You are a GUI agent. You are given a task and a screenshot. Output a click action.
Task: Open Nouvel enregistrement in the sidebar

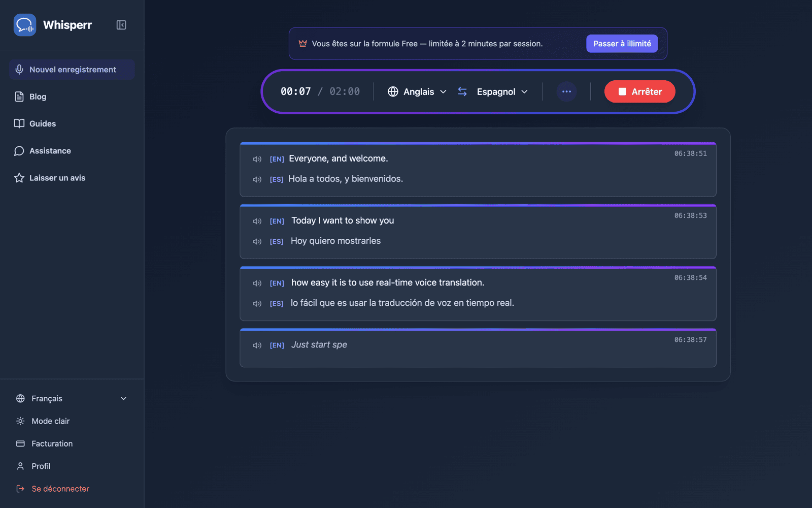[72, 70]
